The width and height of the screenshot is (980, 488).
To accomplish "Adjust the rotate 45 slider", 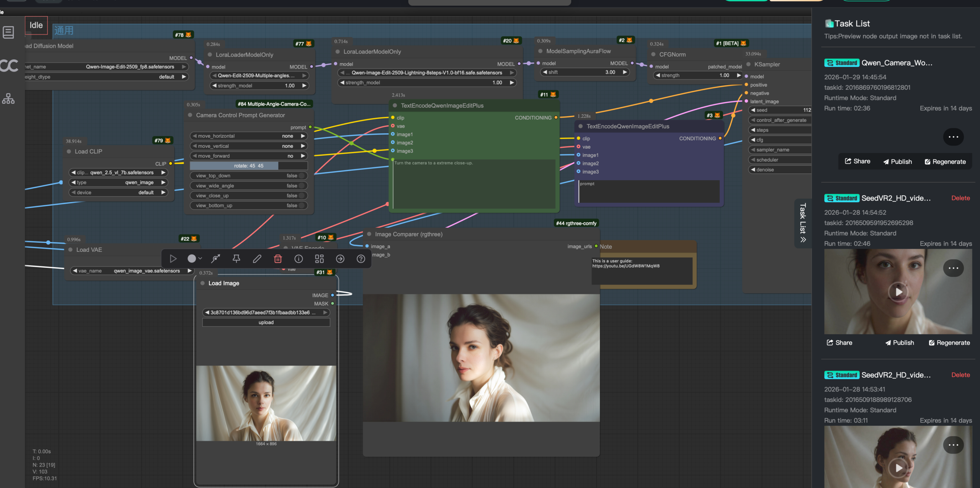I will pyautogui.click(x=249, y=166).
